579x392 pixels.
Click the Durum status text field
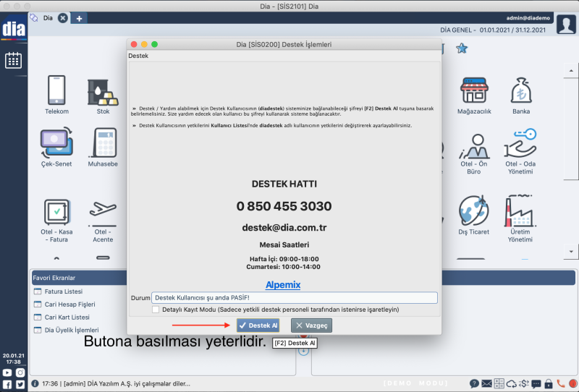294,298
